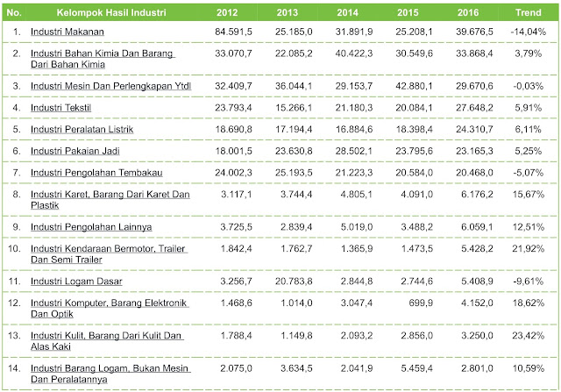The image size is (561, 392).
Task: Click row number 14.
Action: click(14, 368)
